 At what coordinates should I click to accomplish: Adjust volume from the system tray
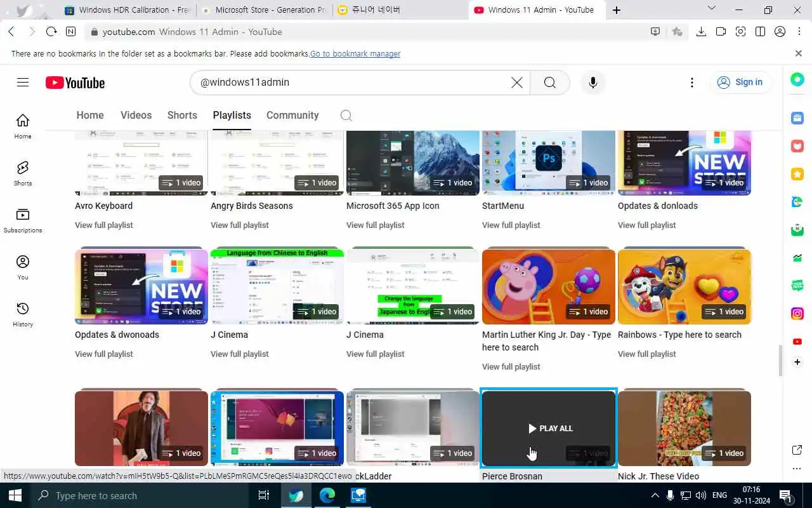(x=700, y=495)
